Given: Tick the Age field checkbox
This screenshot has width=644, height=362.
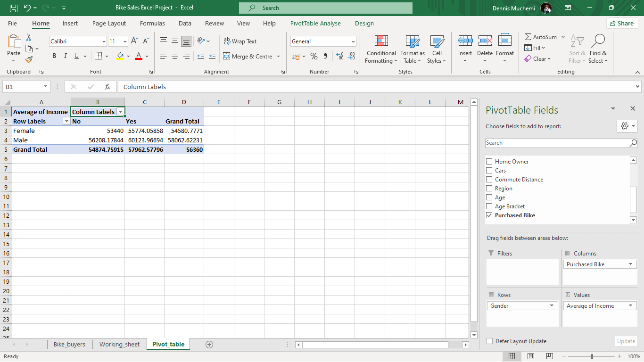Looking at the screenshot, I should pos(489,197).
